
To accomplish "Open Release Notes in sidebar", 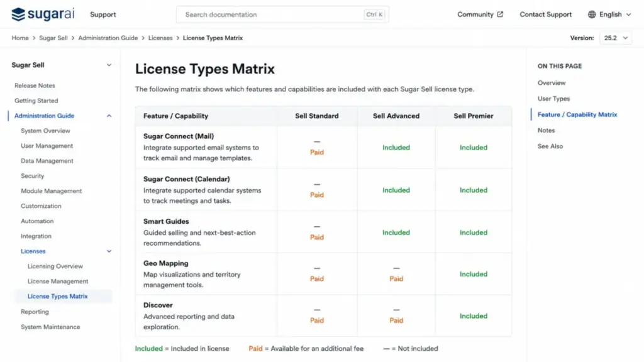I will tap(35, 85).
